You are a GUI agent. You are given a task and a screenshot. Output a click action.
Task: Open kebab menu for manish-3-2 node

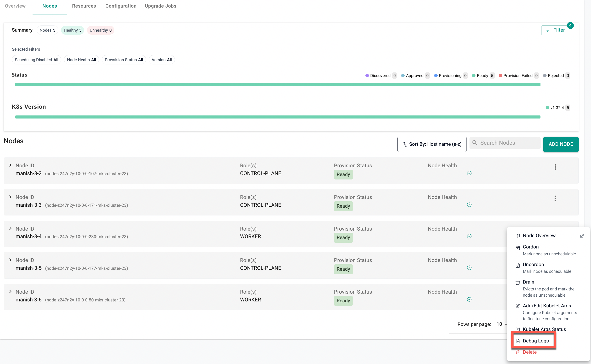point(555,167)
